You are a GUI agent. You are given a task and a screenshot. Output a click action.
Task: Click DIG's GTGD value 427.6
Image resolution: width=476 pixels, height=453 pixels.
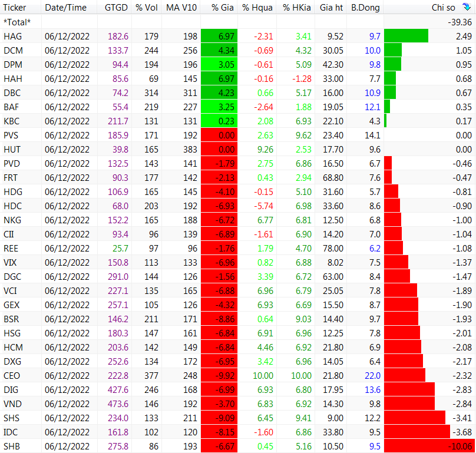click(118, 389)
